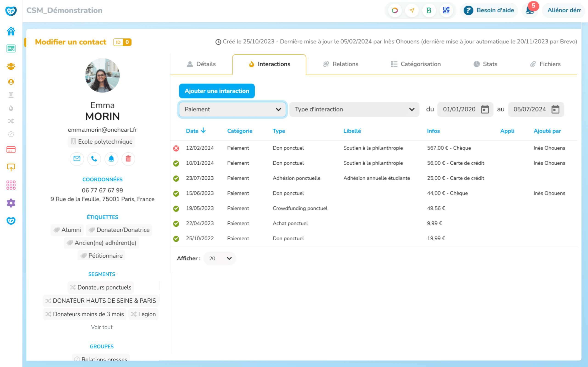This screenshot has height=367, width=588.
Task: Click Ajouter une interaction button
Action: [217, 91]
